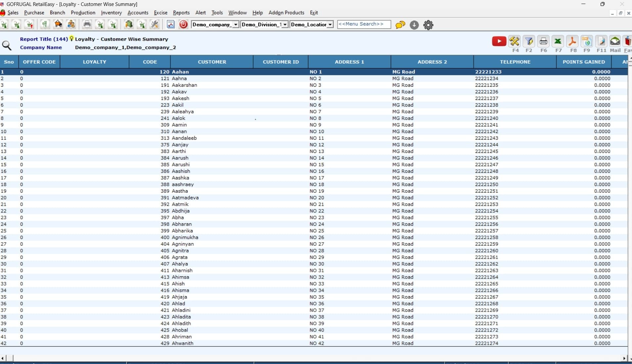The width and height of the screenshot is (632, 364).
Task: Click the F11 document edit icon
Action: click(x=601, y=41)
